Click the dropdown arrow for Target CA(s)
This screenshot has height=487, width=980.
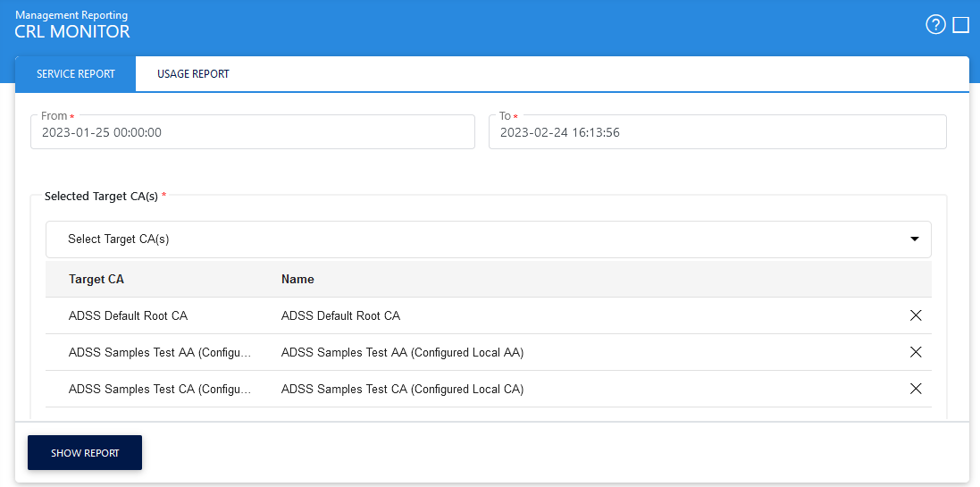point(914,239)
